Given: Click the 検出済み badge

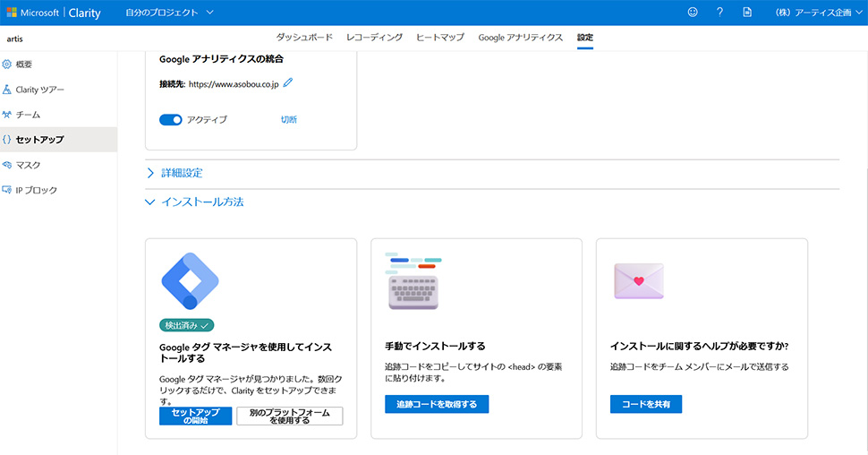Looking at the screenshot, I should click(186, 325).
